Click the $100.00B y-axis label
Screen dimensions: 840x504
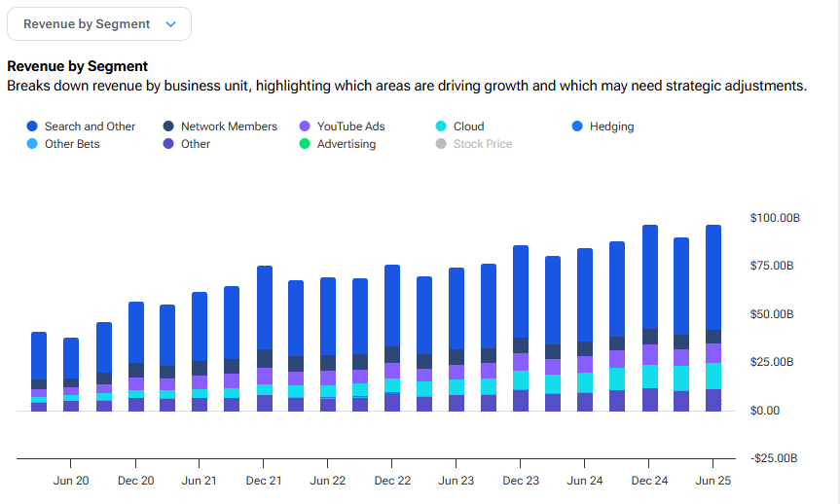774,218
